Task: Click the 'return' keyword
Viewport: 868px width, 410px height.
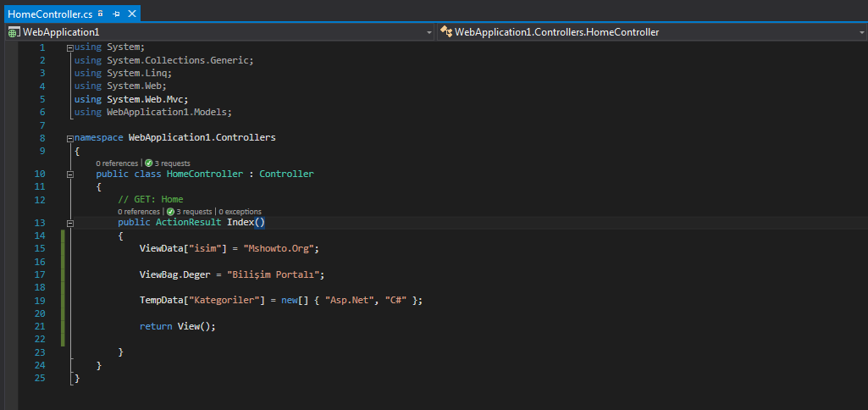Action: pos(156,326)
